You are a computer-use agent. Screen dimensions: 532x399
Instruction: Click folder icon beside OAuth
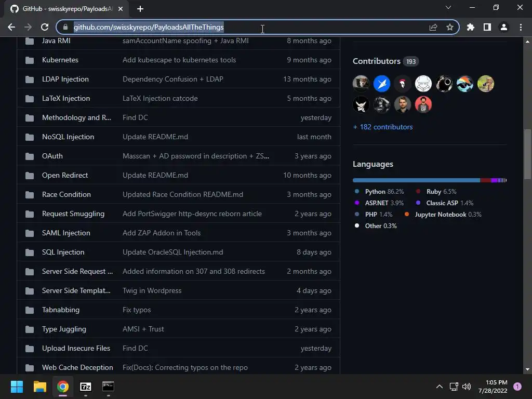click(30, 156)
